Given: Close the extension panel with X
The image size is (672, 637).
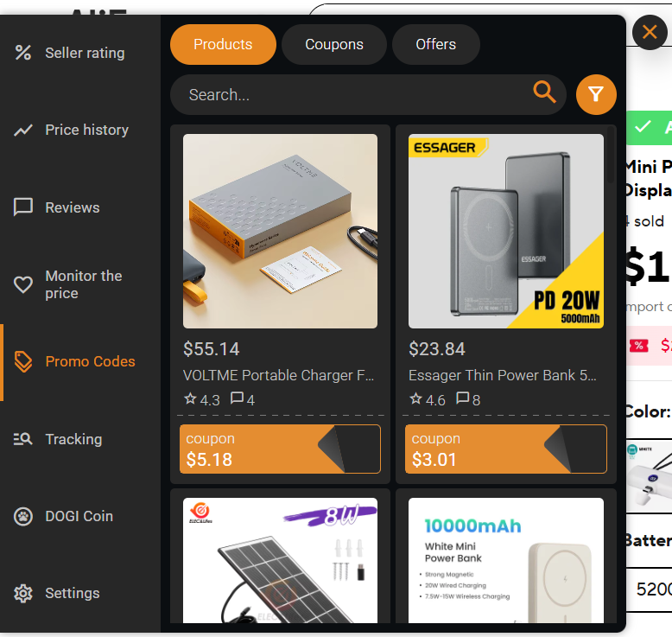Looking at the screenshot, I should pos(650,32).
